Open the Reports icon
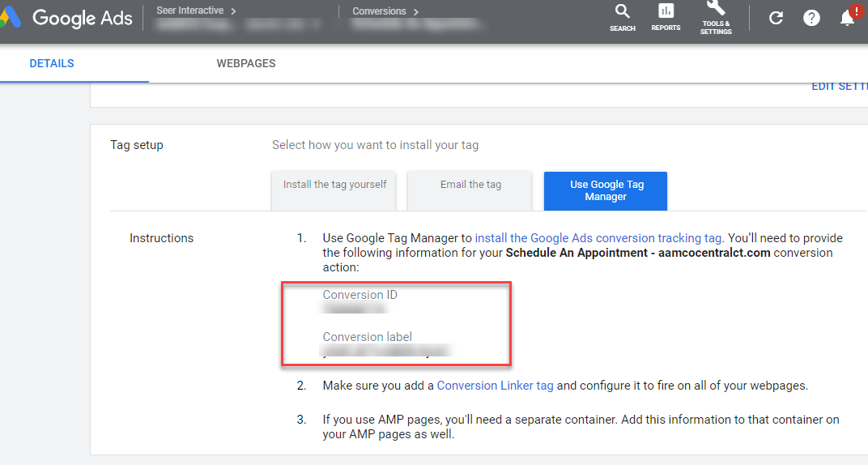Image resolution: width=868 pixels, height=465 pixels. tap(666, 17)
